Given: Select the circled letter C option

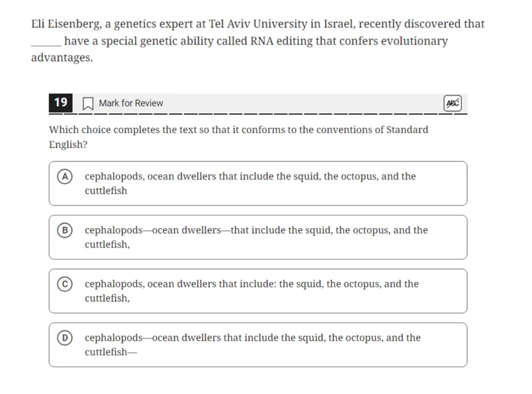Looking at the screenshot, I should pyautogui.click(x=65, y=284).
